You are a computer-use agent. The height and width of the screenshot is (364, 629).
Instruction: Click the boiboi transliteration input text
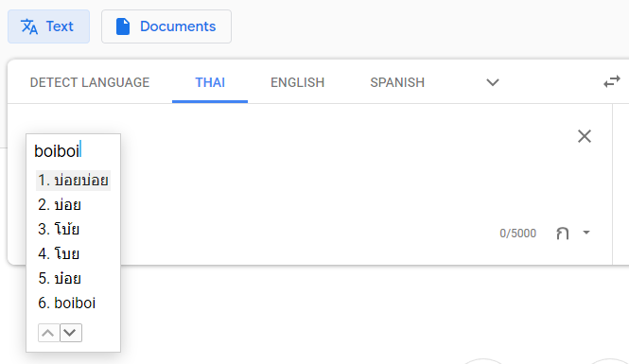57,151
